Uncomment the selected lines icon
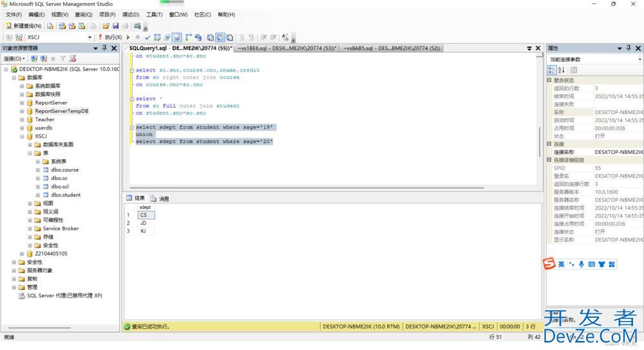Viewport: 644px width, 350px height. (x=251, y=37)
